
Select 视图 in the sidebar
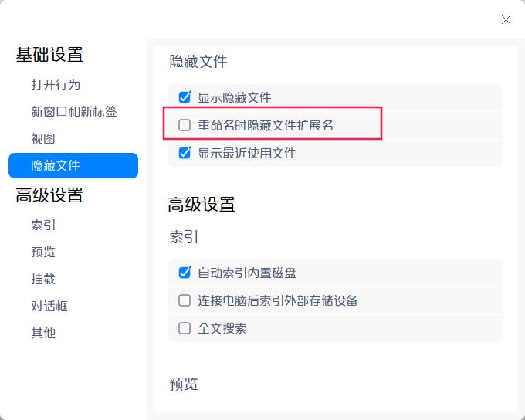pyautogui.click(x=43, y=139)
